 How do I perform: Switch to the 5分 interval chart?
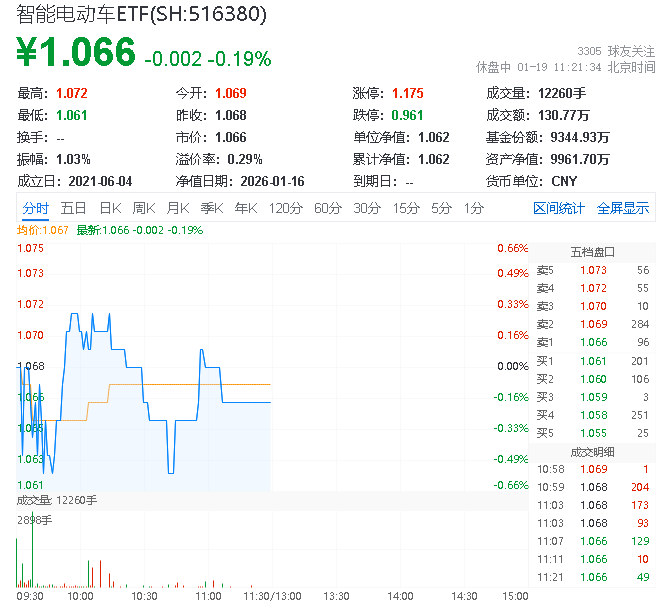tap(441, 208)
